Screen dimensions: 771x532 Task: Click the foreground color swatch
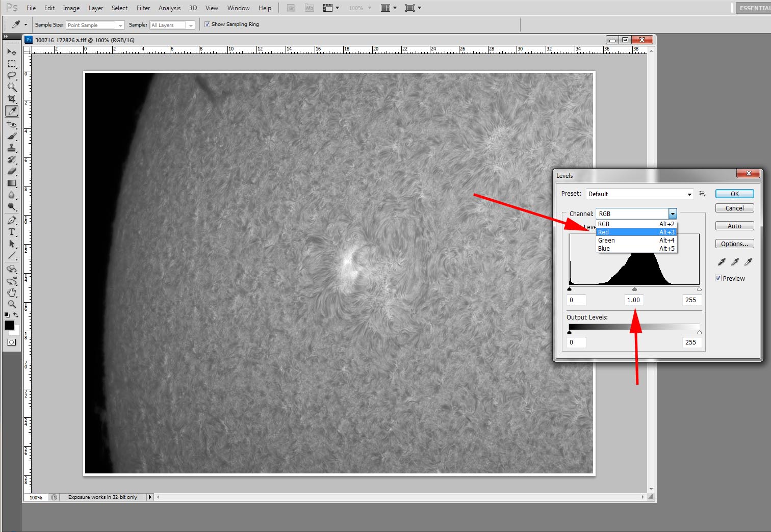coord(9,325)
